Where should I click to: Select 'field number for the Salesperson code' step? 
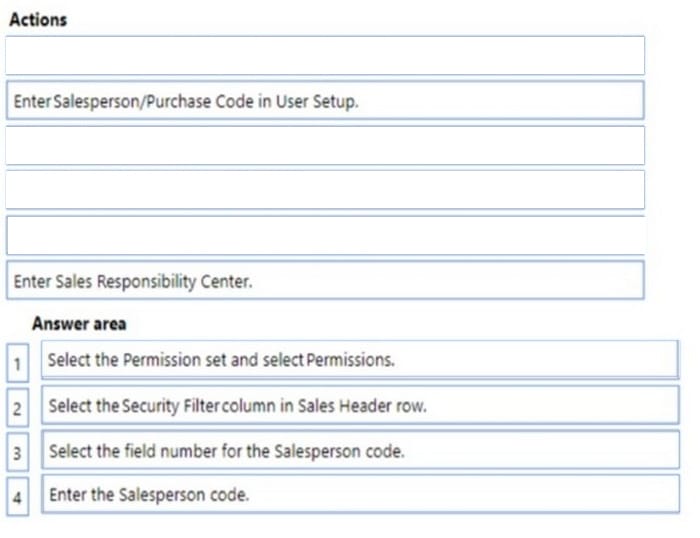coord(360,451)
